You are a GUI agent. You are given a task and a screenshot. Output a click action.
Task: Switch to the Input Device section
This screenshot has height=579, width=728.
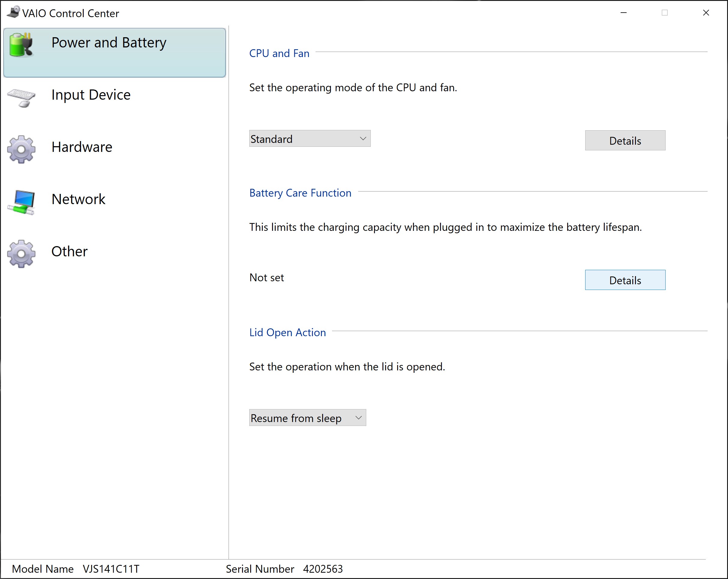tap(91, 95)
